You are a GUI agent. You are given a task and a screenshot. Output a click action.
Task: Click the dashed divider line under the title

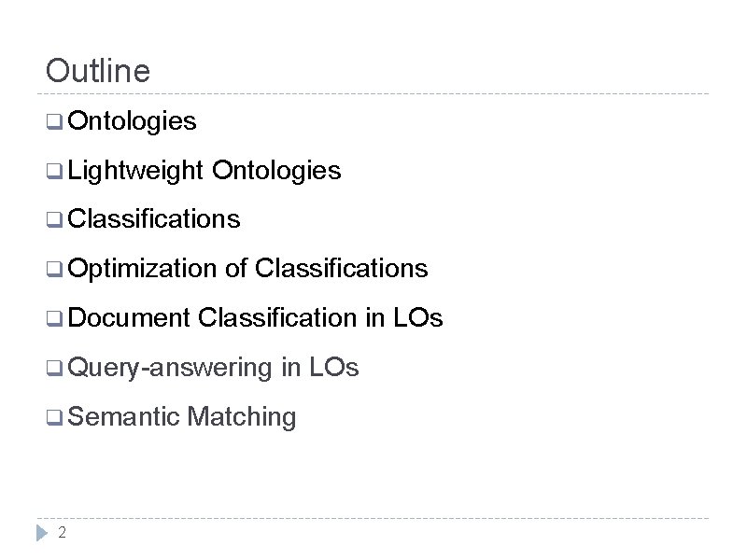373,93
